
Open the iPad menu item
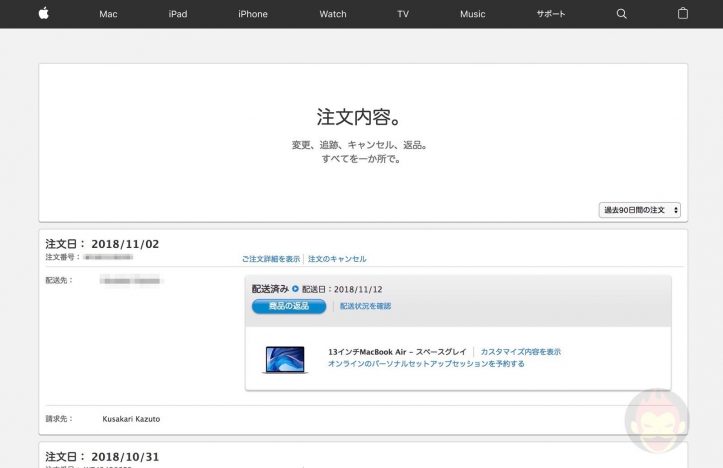[178, 14]
